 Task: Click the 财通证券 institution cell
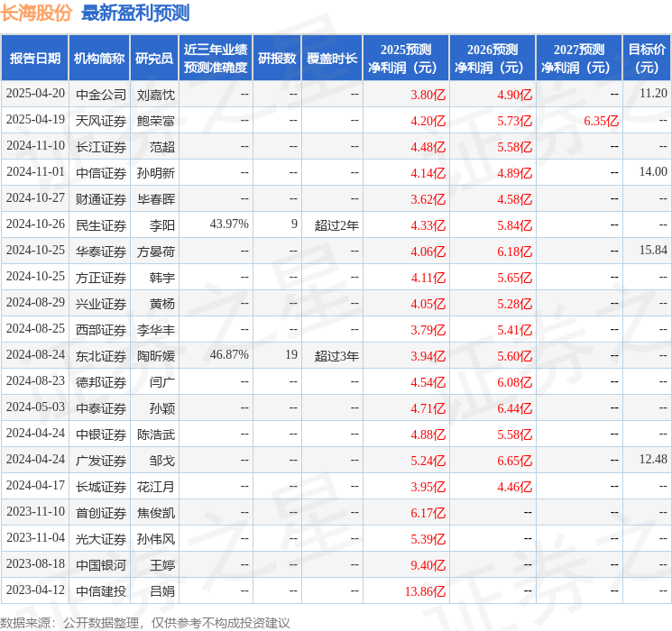click(101, 199)
